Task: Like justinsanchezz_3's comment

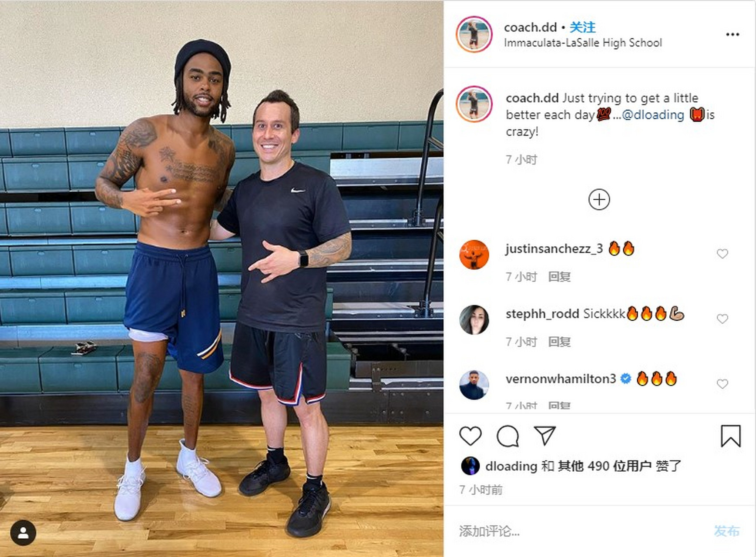Action: [x=722, y=254]
